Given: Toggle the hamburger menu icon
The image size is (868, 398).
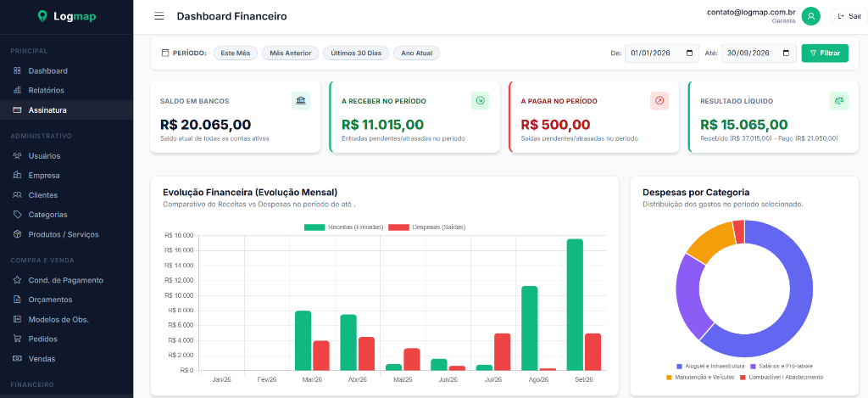Looking at the screenshot, I should point(159,16).
